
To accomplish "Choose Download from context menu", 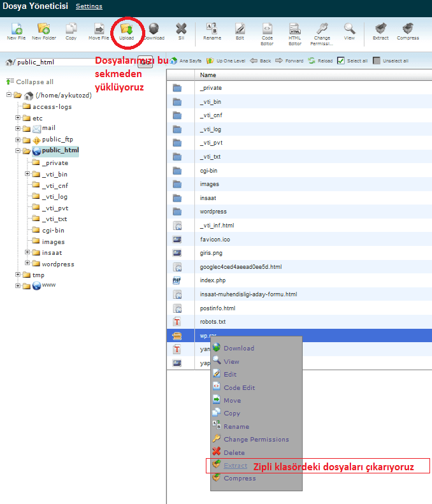I will (239, 349).
